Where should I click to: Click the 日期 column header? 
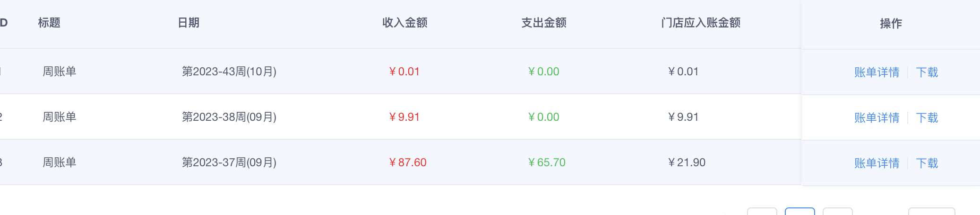click(x=189, y=23)
